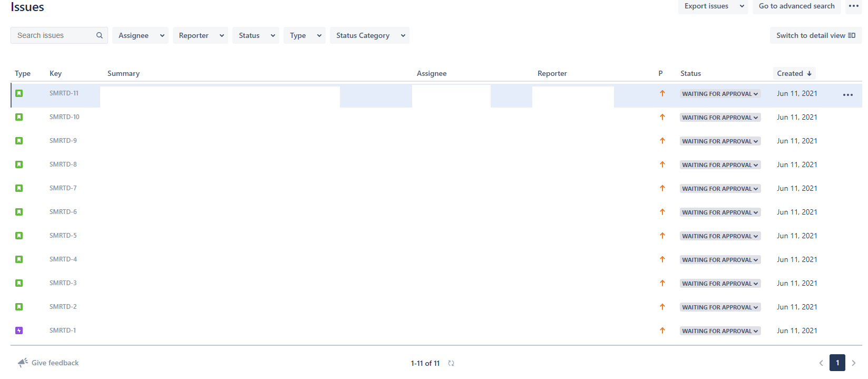Change status of SMRTD-5 via status dropdown
Screen dimensions: 868x379
[x=720, y=236]
